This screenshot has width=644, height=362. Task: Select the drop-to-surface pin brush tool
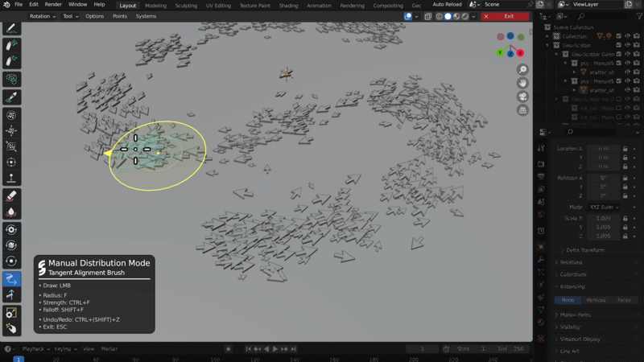(x=11, y=178)
